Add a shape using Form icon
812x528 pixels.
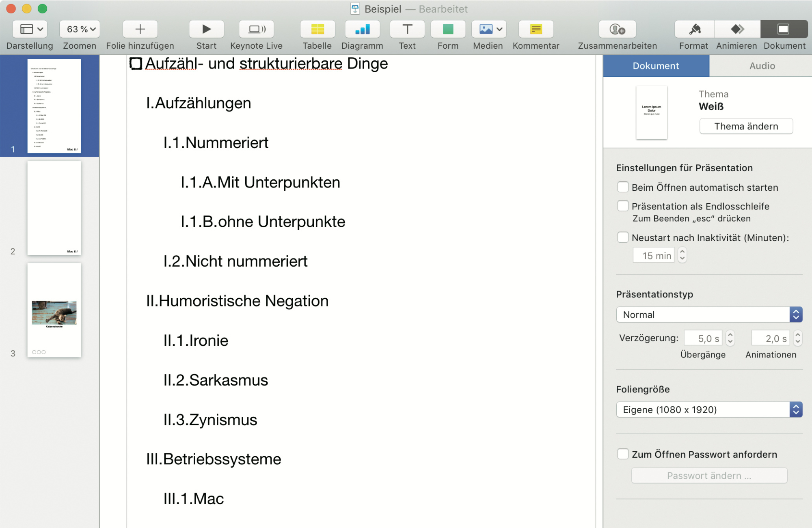pos(448,29)
